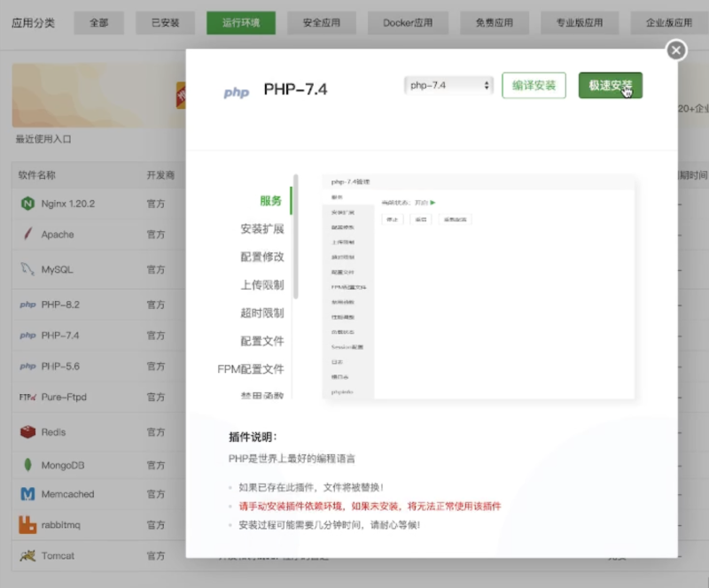709x588 pixels.
Task: Click the php icon beside PHP-7.4 in the list
Action: click(x=27, y=336)
